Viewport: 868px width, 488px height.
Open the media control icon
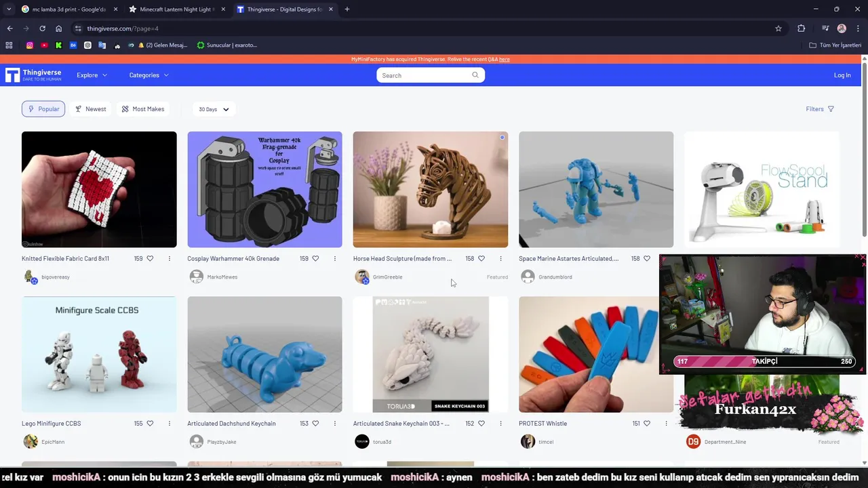coord(825,28)
